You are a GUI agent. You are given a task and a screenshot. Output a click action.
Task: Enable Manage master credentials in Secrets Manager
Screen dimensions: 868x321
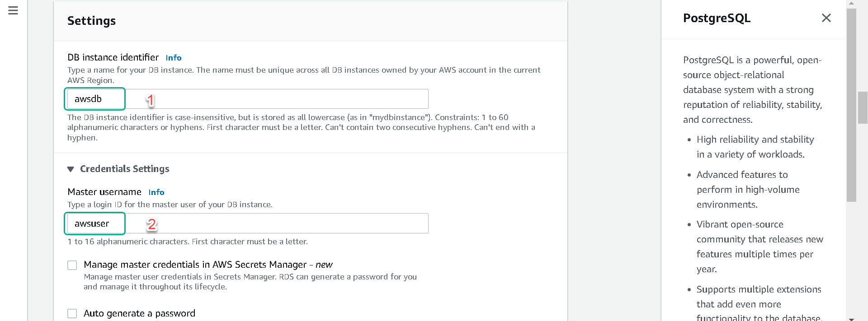72,265
